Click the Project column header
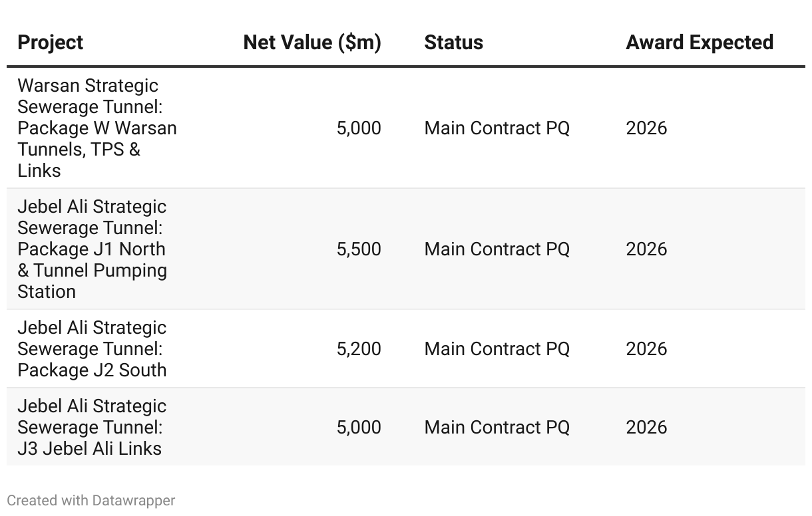The image size is (812, 516). (51, 43)
